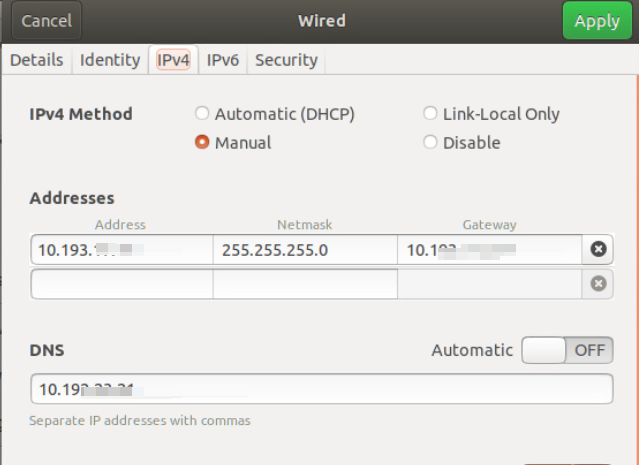This screenshot has width=639, height=465.
Task: Focus the first row Gateway field
Action: click(489, 249)
